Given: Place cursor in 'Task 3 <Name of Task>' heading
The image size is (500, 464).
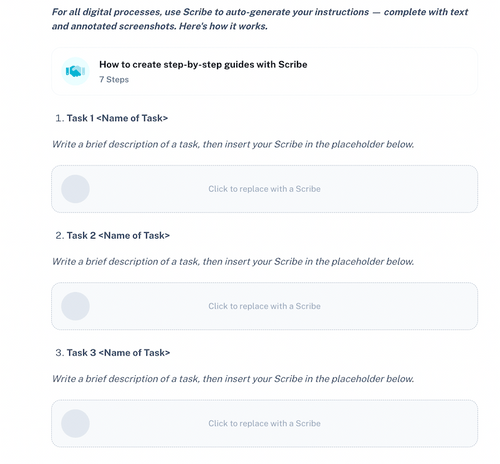Looking at the screenshot, I should coord(118,353).
